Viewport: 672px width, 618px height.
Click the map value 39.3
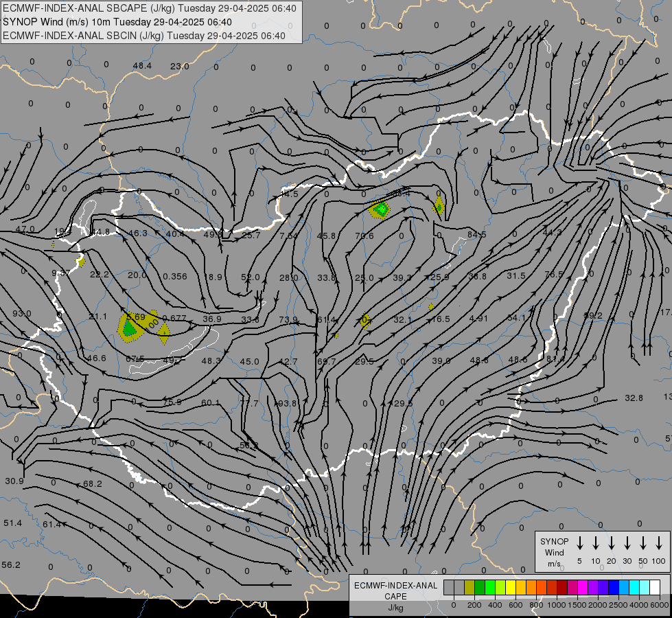402,277
